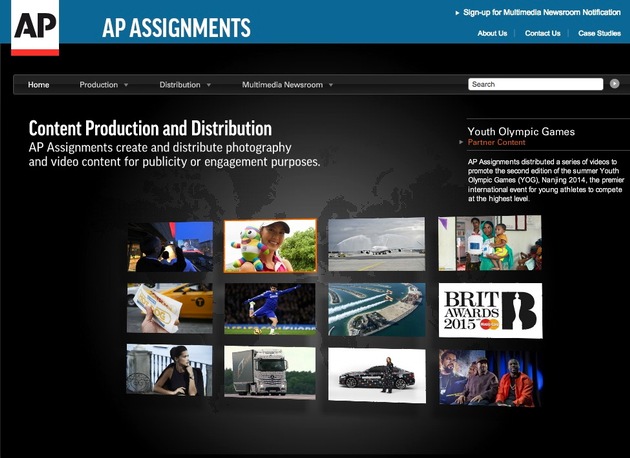Open the BRIT Awards 2015 thumbnail

[490, 310]
